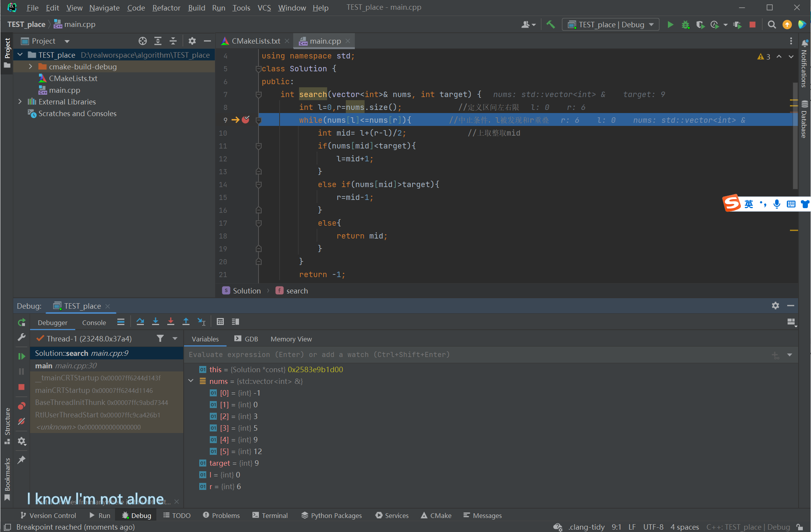Select main main.cpp:30 stack frame
The image size is (811, 532).
click(x=106, y=366)
